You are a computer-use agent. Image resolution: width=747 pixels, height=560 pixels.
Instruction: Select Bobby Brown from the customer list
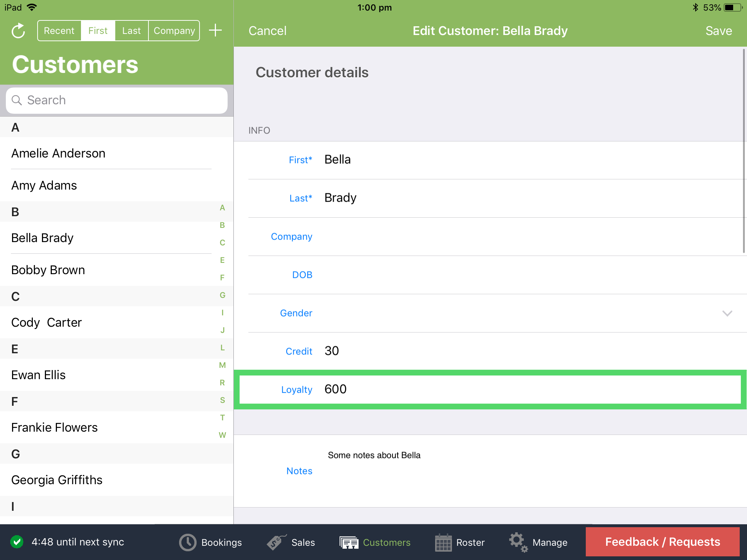[x=48, y=270]
